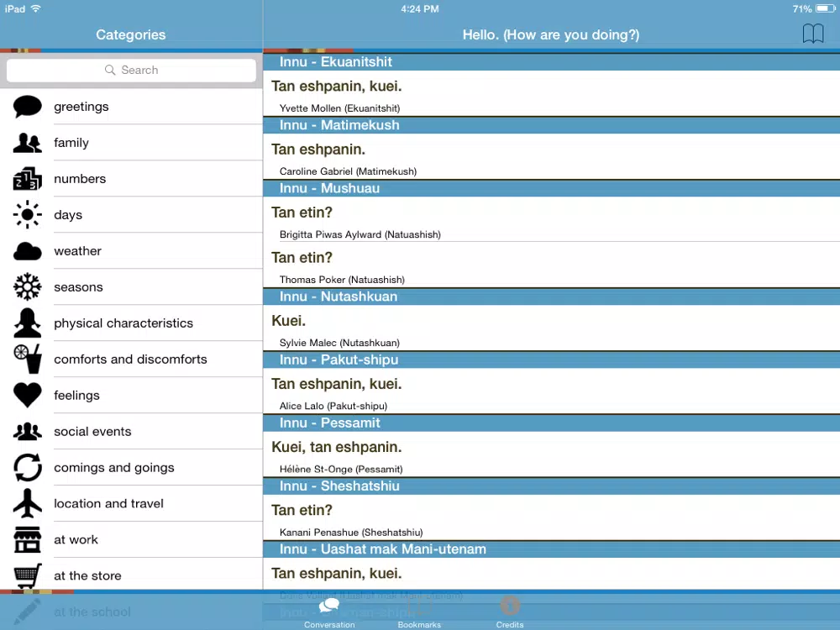Open the family category
Viewport: 840px width, 630px height.
coord(131,143)
